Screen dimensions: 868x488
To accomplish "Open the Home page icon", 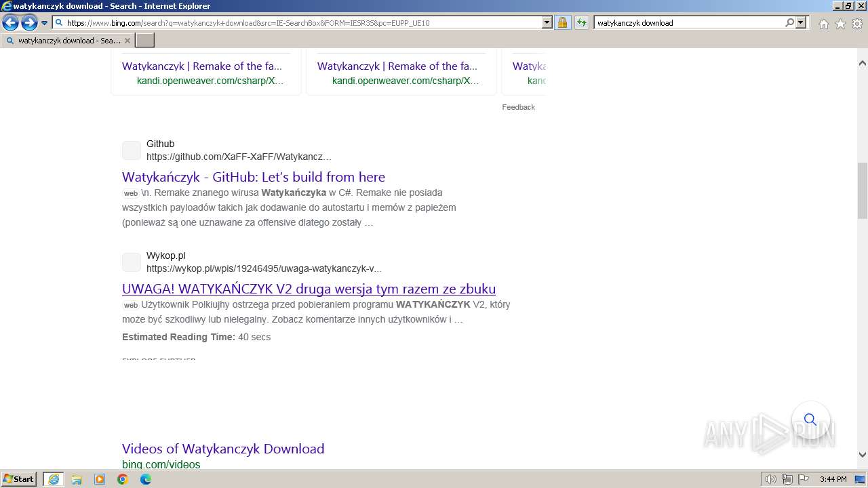I will [823, 24].
